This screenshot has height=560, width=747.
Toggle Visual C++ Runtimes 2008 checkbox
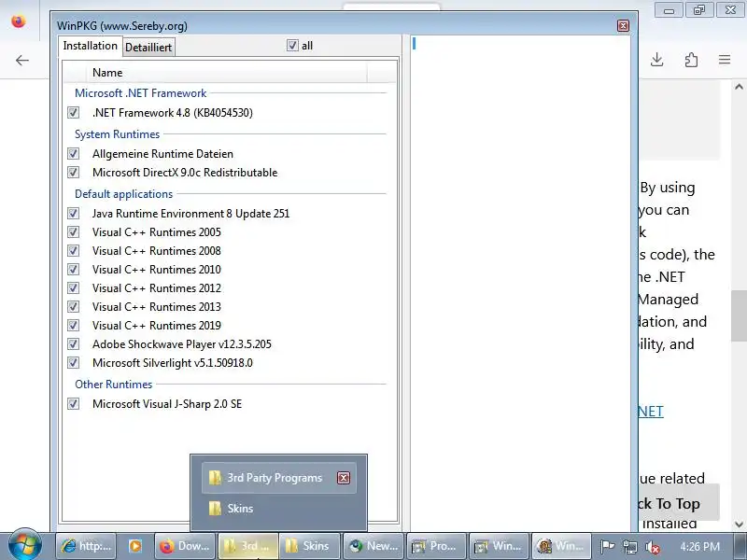[73, 250]
